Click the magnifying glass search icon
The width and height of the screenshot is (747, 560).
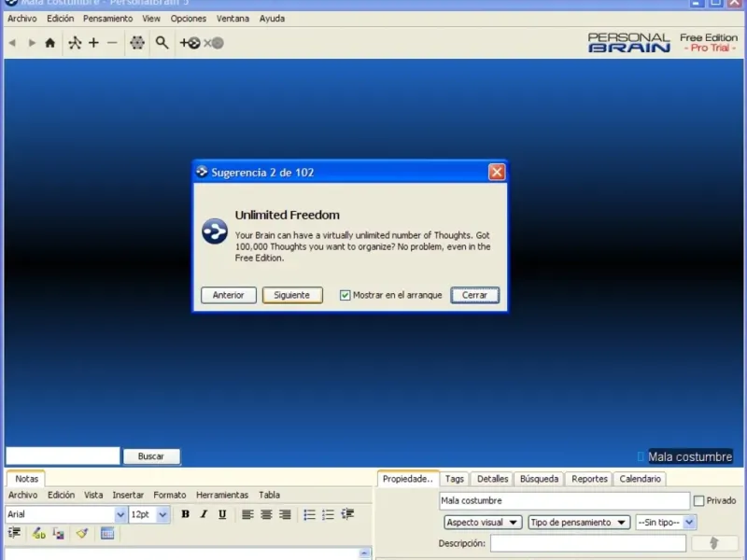point(162,43)
